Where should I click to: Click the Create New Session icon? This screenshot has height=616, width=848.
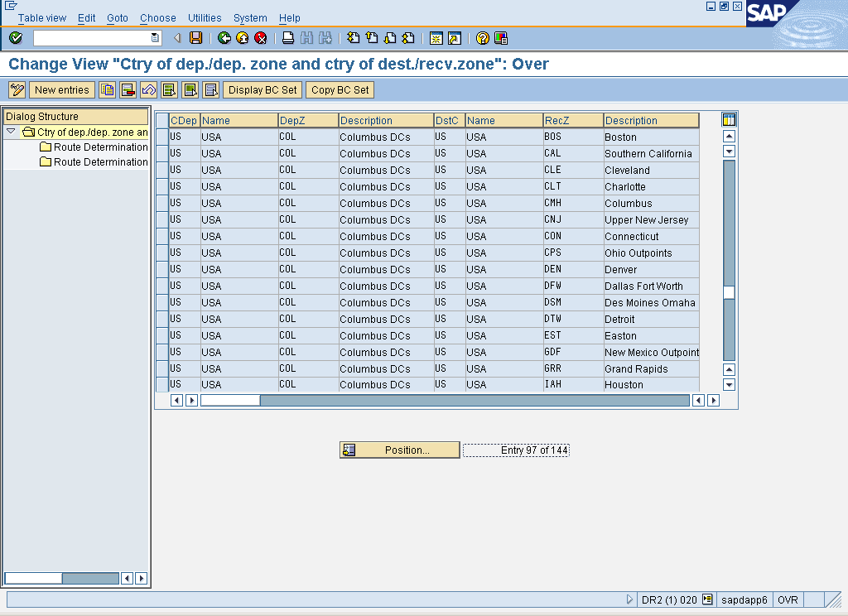436,38
